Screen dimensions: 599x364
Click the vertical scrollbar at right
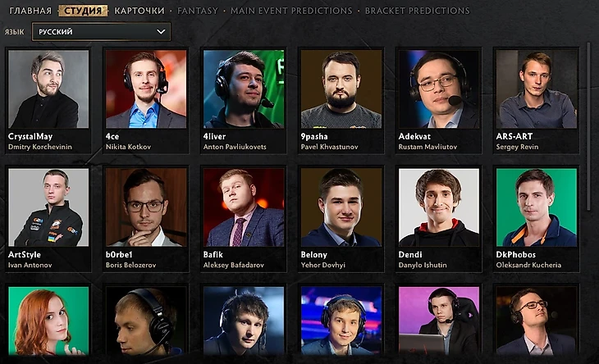pos(588,126)
